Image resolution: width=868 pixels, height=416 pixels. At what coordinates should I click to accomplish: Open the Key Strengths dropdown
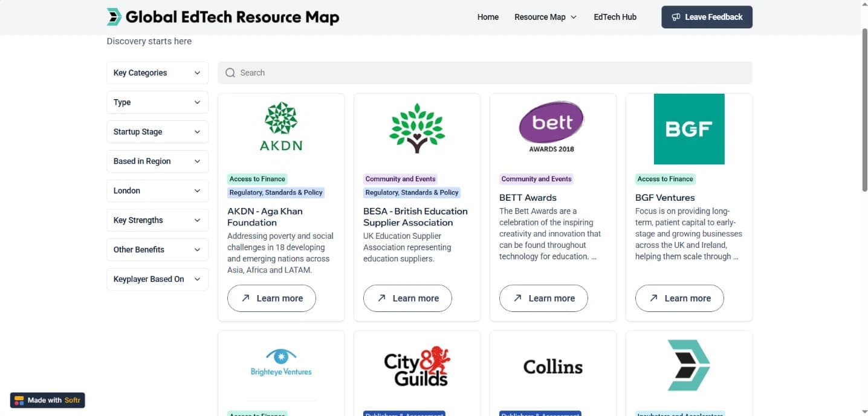coord(158,220)
